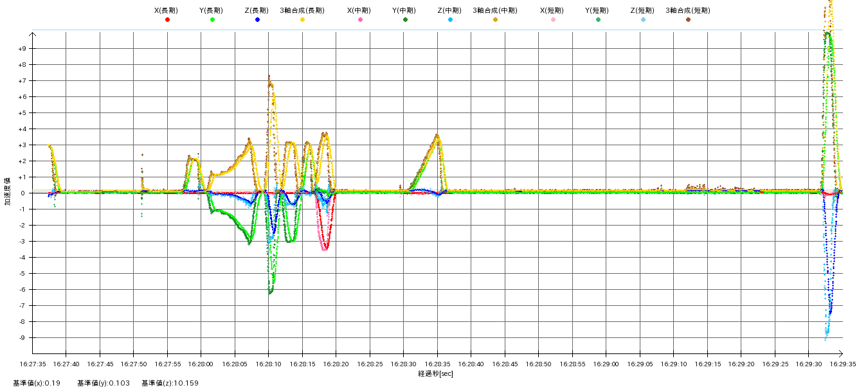
Task: Click the red X(長期) legend dot
Action: 167,20
